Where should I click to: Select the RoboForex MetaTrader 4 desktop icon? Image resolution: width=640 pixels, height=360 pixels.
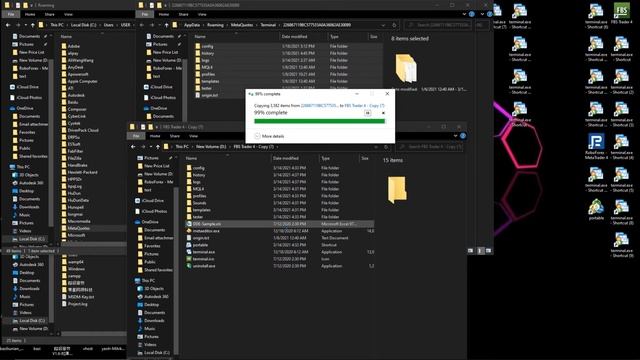coord(596,146)
